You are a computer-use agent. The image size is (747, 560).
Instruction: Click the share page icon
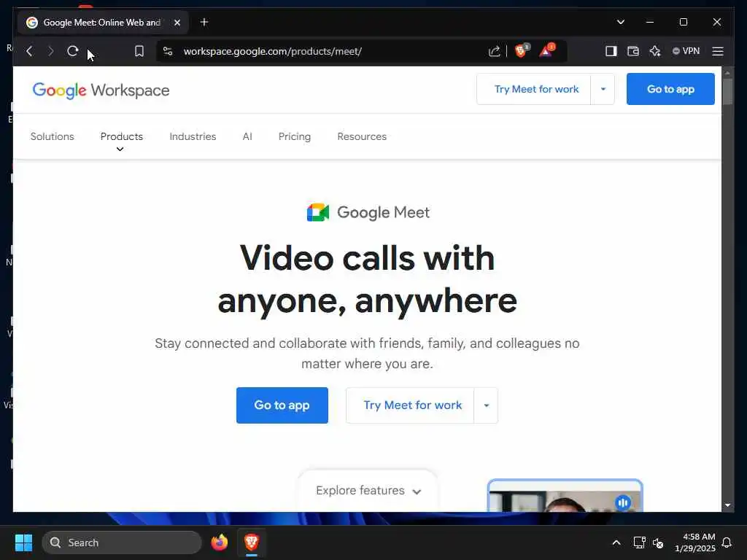tap(495, 51)
